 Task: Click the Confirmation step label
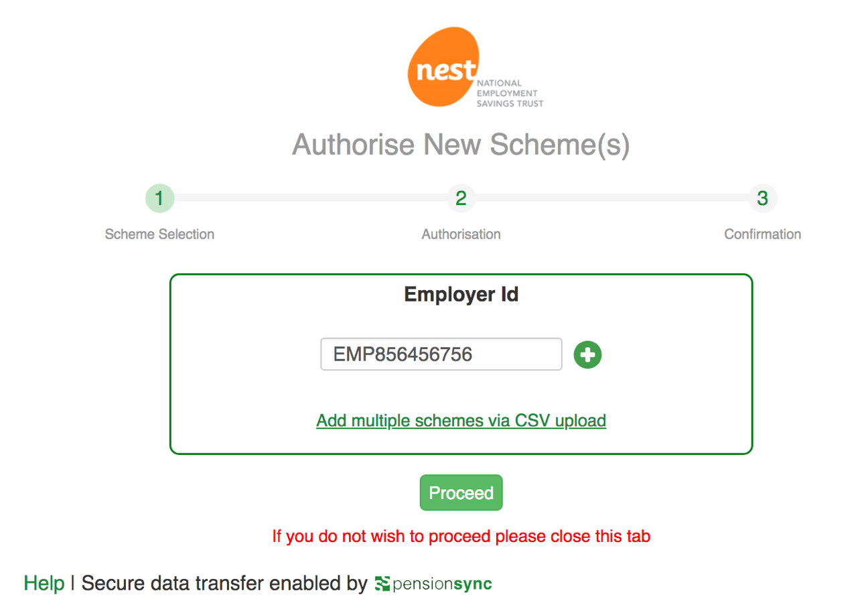[x=762, y=234]
